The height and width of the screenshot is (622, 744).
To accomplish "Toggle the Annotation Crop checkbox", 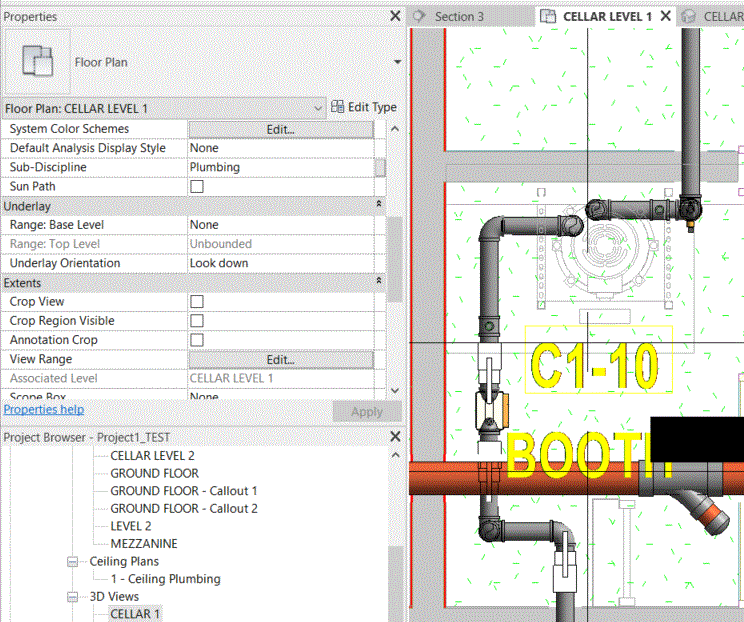I will pyautogui.click(x=197, y=340).
